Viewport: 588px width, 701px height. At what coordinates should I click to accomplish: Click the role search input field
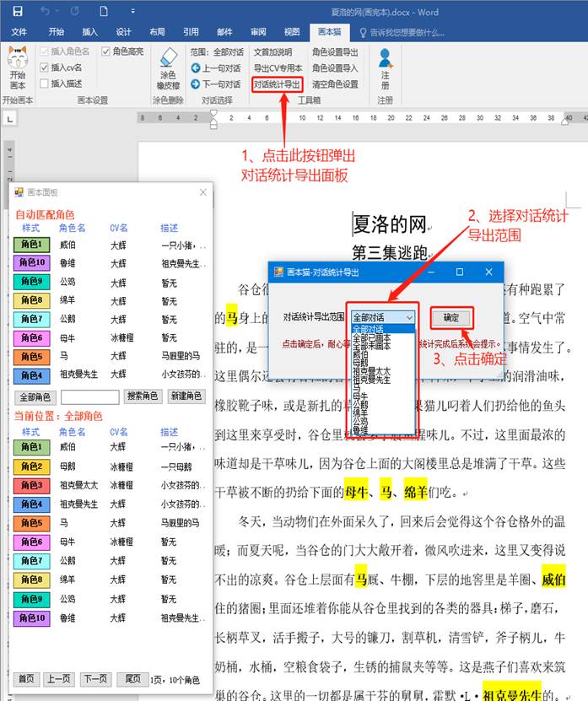tap(90, 397)
